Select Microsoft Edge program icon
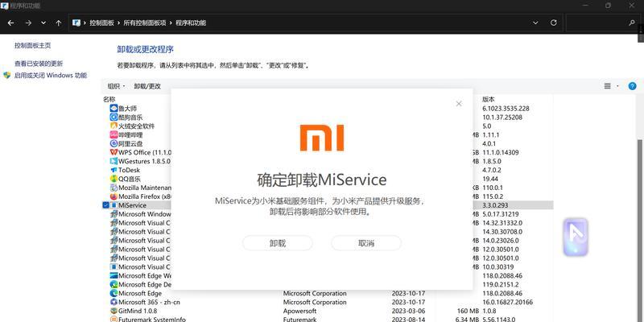 [x=114, y=293]
